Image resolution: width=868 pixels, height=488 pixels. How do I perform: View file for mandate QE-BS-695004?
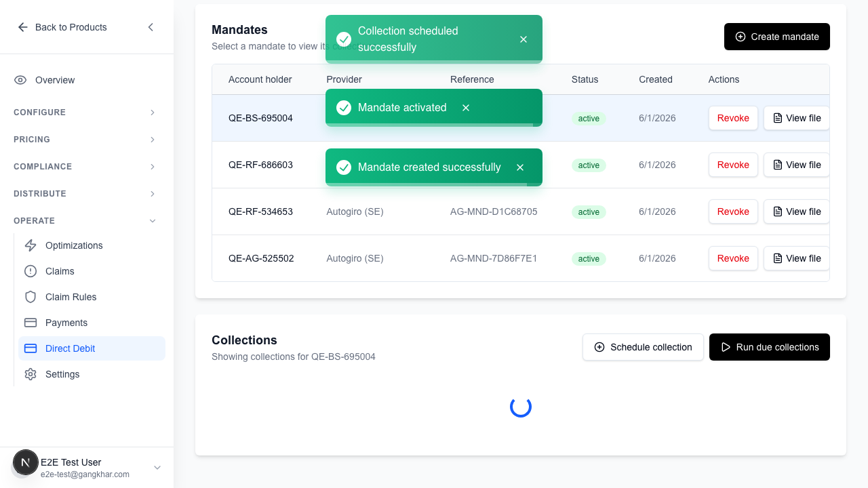797,118
